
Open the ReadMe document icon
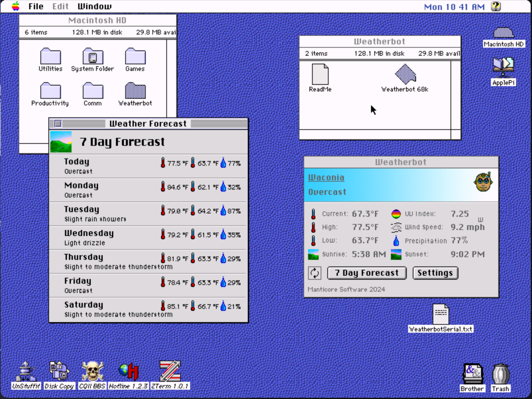(x=320, y=75)
